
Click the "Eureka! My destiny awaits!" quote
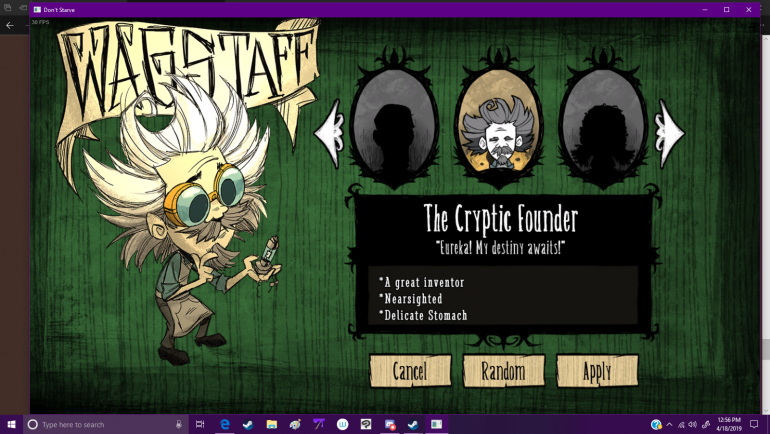500,248
